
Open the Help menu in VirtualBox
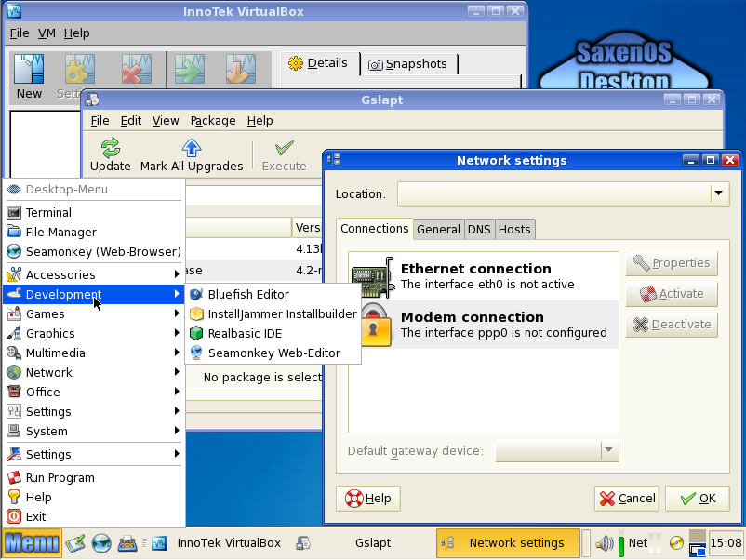point(76,33)
